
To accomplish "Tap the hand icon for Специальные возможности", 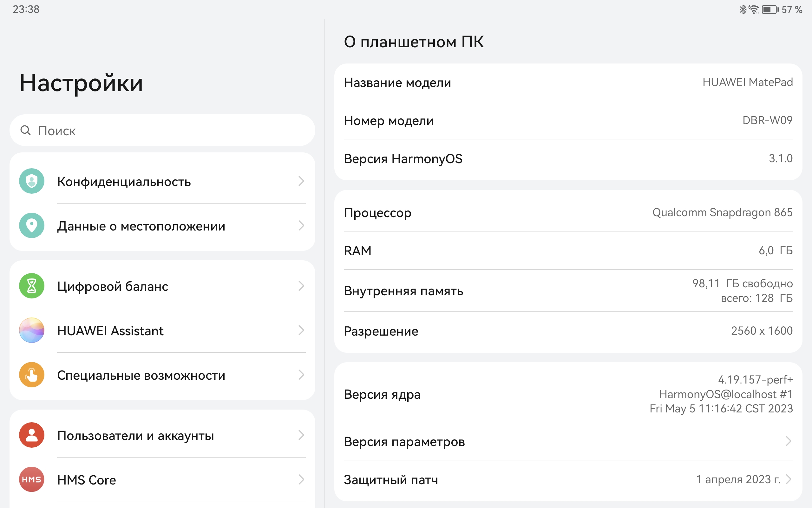I will coord(31,375).
